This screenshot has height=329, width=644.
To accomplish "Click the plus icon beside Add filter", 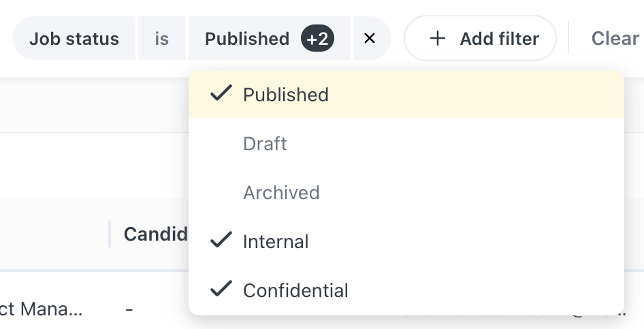I will (437, 39).
